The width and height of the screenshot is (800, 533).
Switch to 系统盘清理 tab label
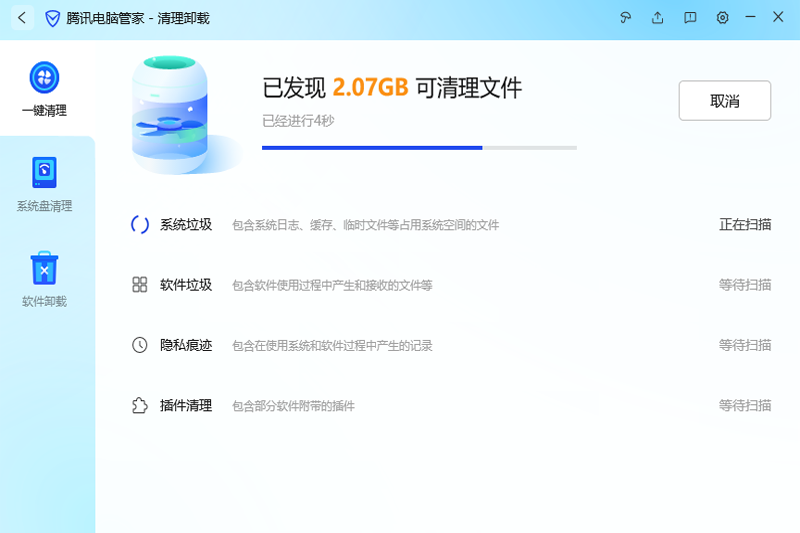click(x=45, y=207)
